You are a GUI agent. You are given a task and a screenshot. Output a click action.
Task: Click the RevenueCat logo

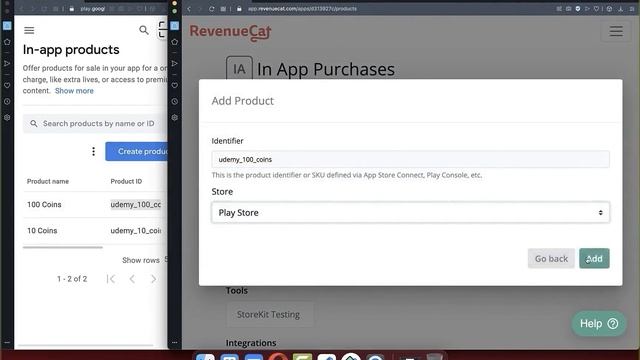tap(231, 32)
